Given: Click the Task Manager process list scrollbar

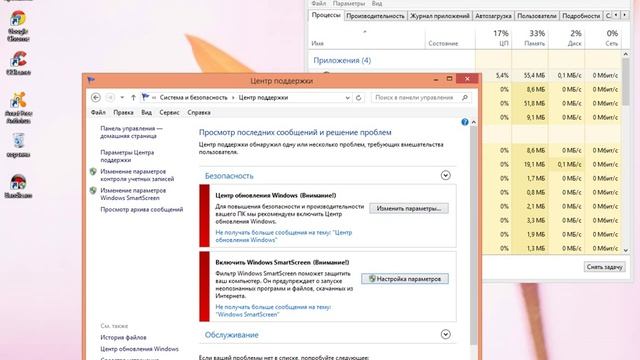Looking at the screenshot, I should (x=626, y=82).
